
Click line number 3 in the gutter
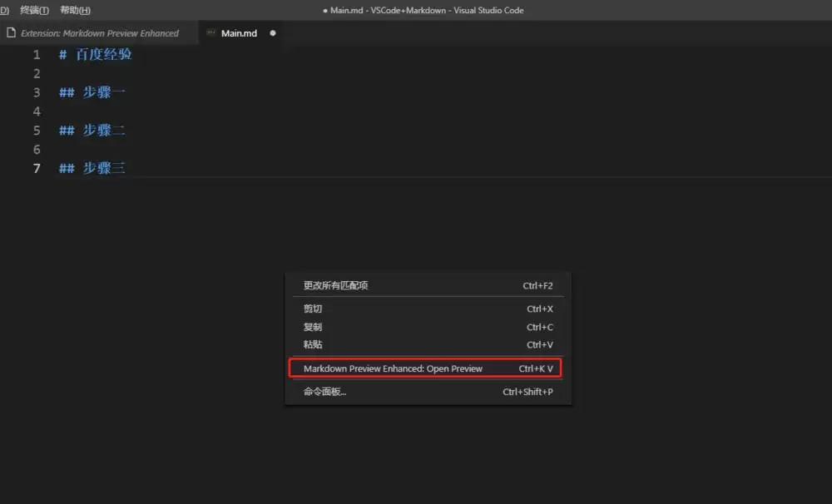pyautogui.click(x=37, y=92)
